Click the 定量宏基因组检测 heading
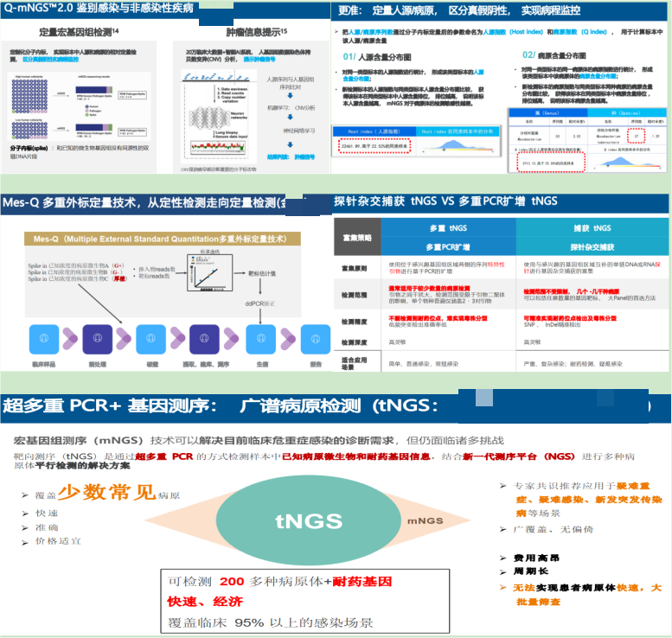672x638 pixels. [x=79, y=32]
